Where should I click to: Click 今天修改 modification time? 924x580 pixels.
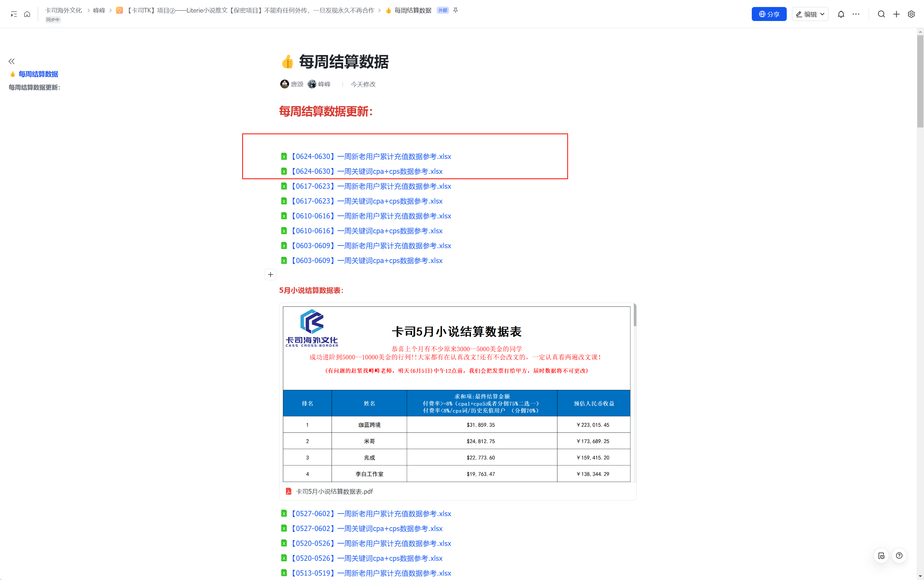(363, 84)
